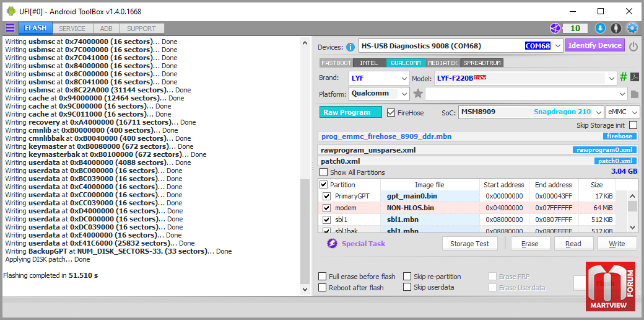This screenshot has width=644, height=320.
Task: Toggle the FireHose checkbox
Action: pyautogui.click(x=391, y=112)
